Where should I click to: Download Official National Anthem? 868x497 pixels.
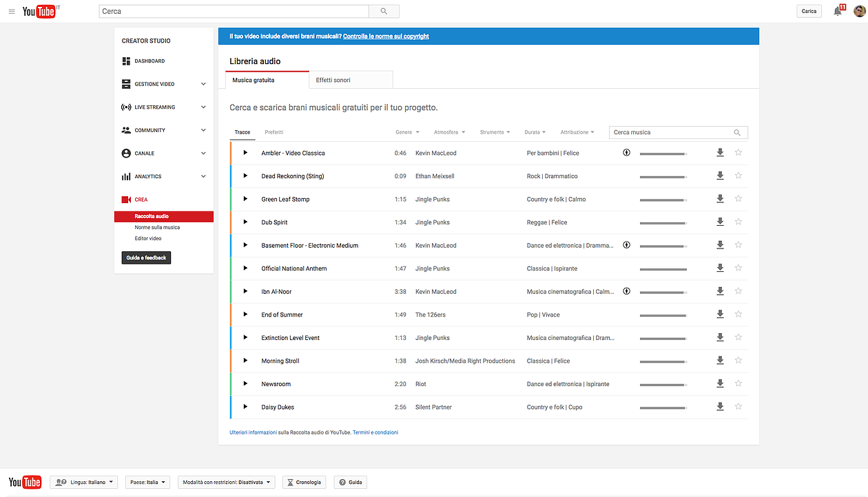click(x=720, y=268)
